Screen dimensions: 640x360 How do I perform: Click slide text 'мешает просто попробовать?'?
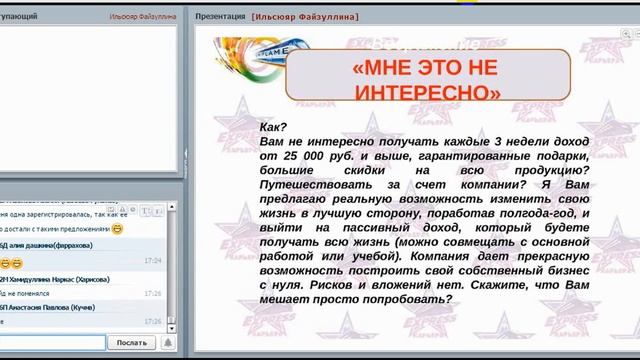[x=356, y=299]
